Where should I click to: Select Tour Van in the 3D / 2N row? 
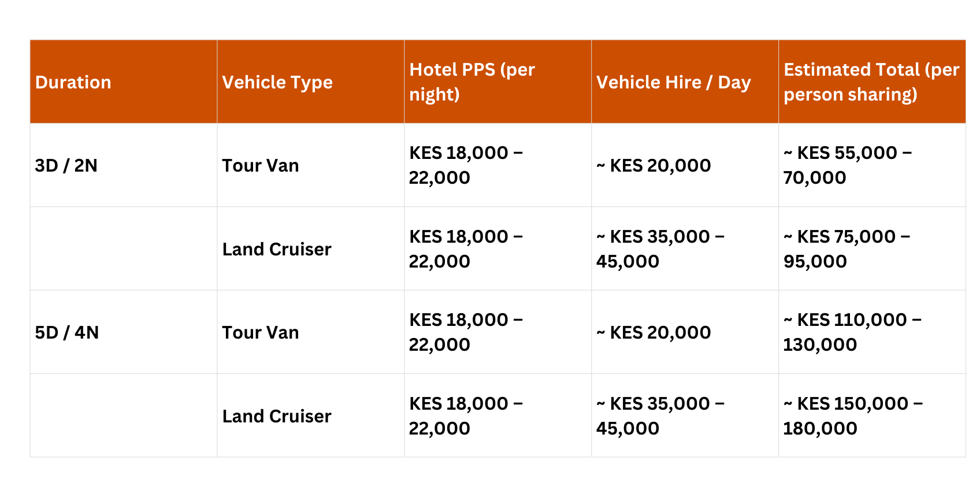click(261, 165)
